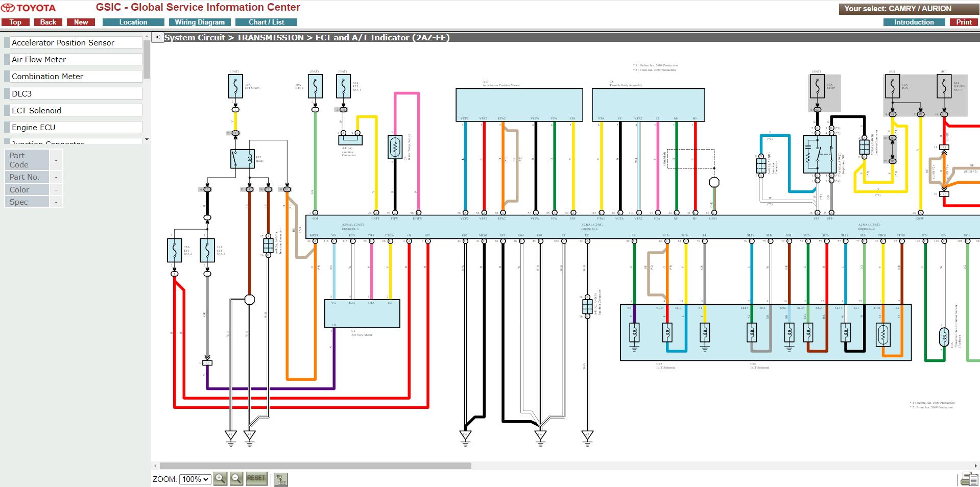Click the Water Temp Sensor symbol
This screenshot has height=487, width=980.
[395, 147]
